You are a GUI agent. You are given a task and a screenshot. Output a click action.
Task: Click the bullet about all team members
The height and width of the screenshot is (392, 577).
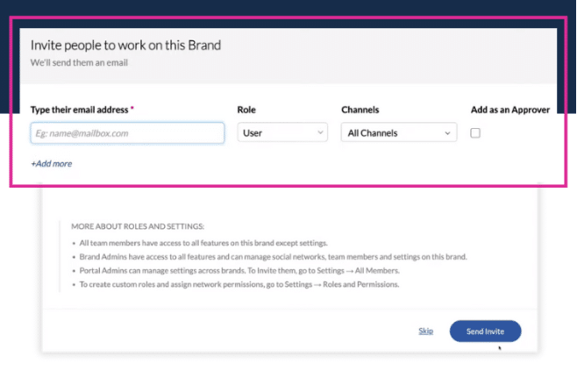point(203,243)
